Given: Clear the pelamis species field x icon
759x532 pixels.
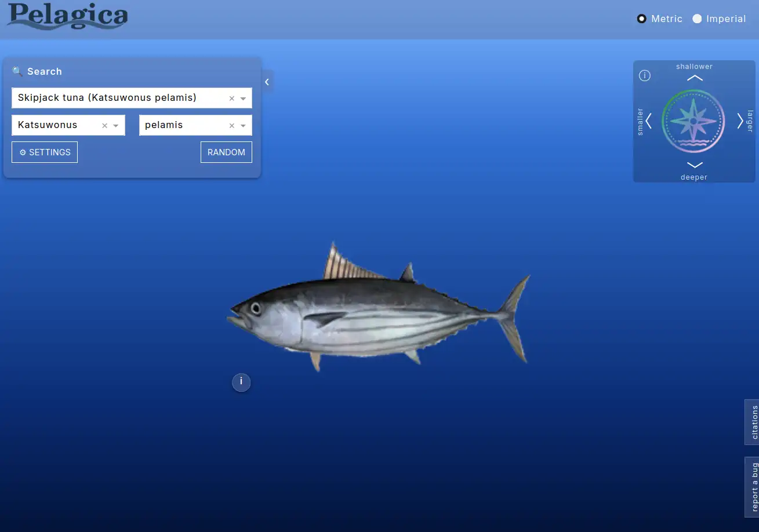Looking at the screenshot, I should point(231,125).
